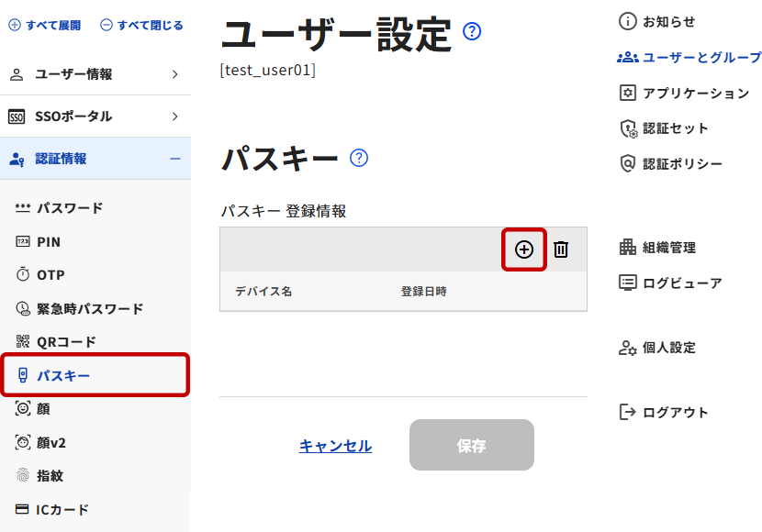Open 組織管理 organization management
762x532 pixels.
click(x=657, y=248)
